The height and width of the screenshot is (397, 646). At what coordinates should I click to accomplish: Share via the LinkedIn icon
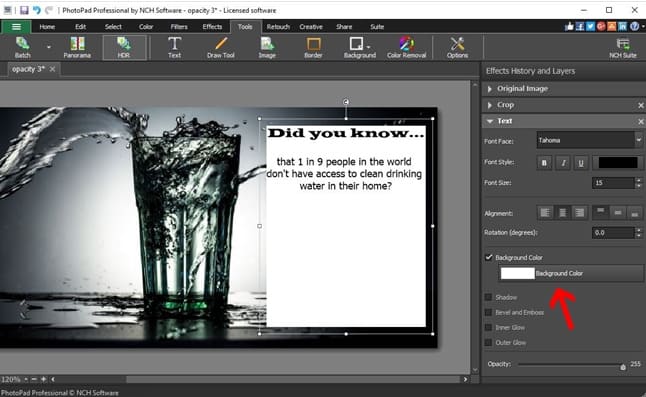point(623,27)
